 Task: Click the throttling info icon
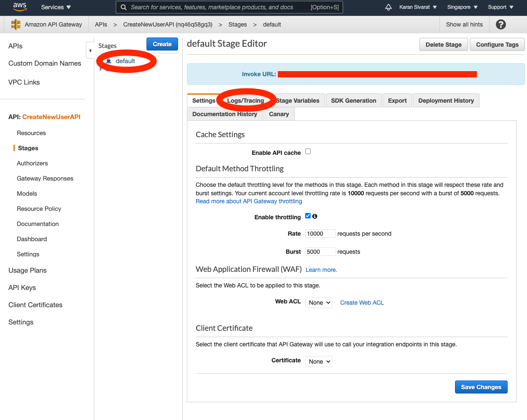(x=315, y=216)
